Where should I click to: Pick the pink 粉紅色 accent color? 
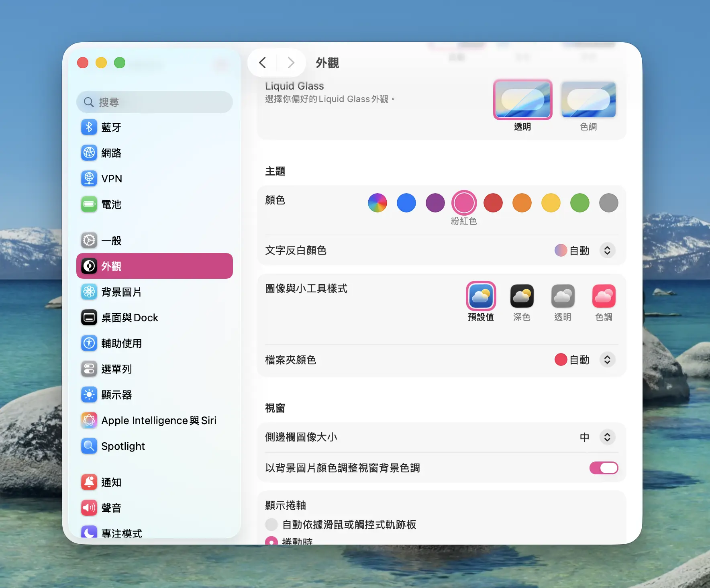point(464,203)
